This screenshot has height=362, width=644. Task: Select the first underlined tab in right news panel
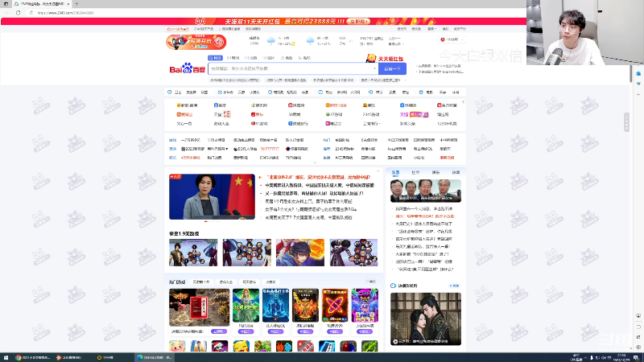pyautogui.click(x=395, y=172)
